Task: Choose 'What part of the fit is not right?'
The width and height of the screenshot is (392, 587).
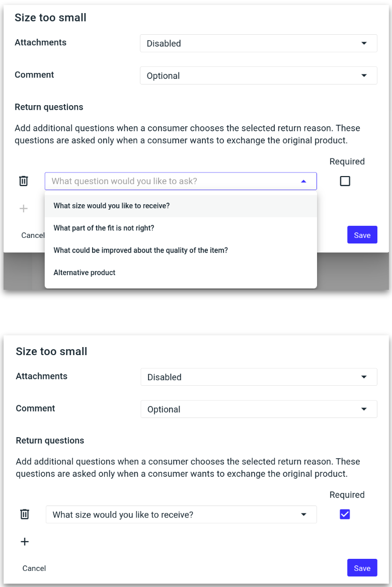Action: [x=104, y=228]
